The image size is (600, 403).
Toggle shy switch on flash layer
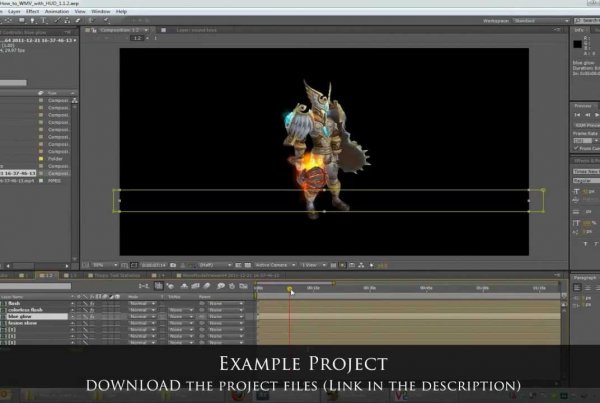(72, 303)
